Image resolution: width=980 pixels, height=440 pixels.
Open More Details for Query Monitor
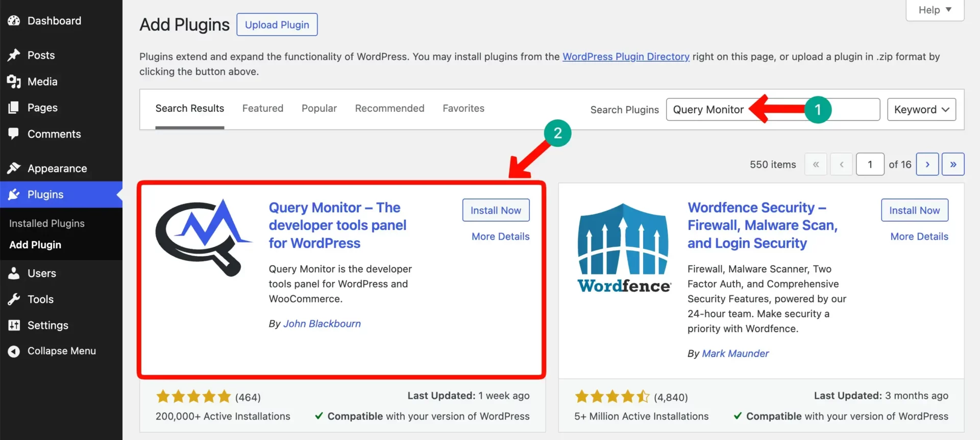pyautogui.click(x=500, y=237)
